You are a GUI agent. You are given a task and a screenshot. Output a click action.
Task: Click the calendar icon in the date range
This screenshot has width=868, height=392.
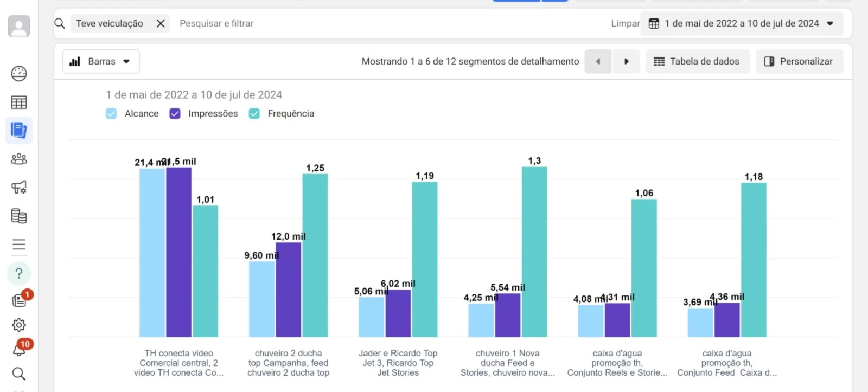point(654,23)
